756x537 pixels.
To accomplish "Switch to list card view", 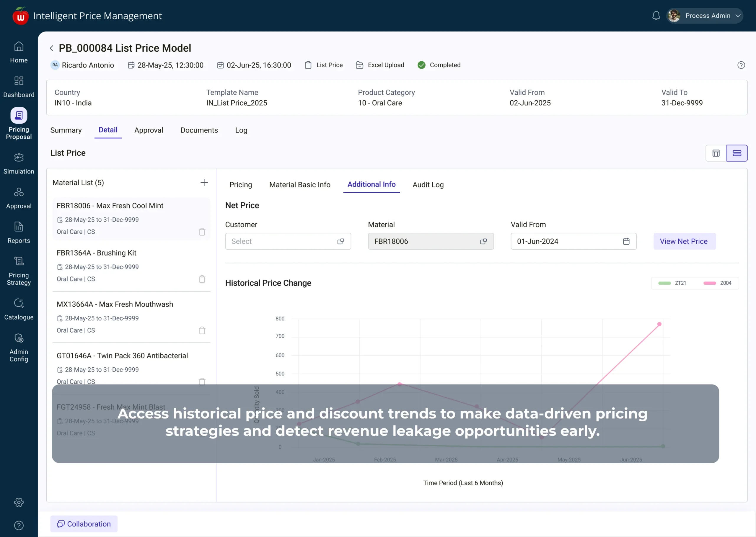I will tap(737, 153).
